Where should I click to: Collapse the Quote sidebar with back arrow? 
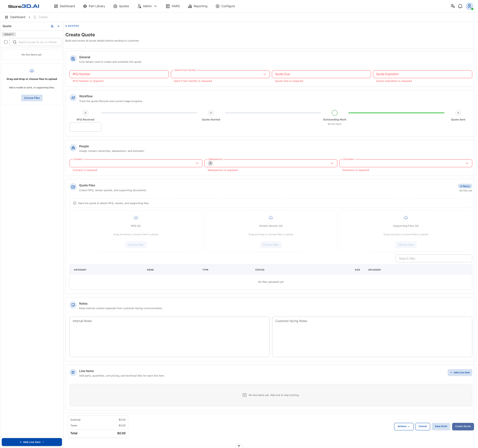(x=59, y=26)
